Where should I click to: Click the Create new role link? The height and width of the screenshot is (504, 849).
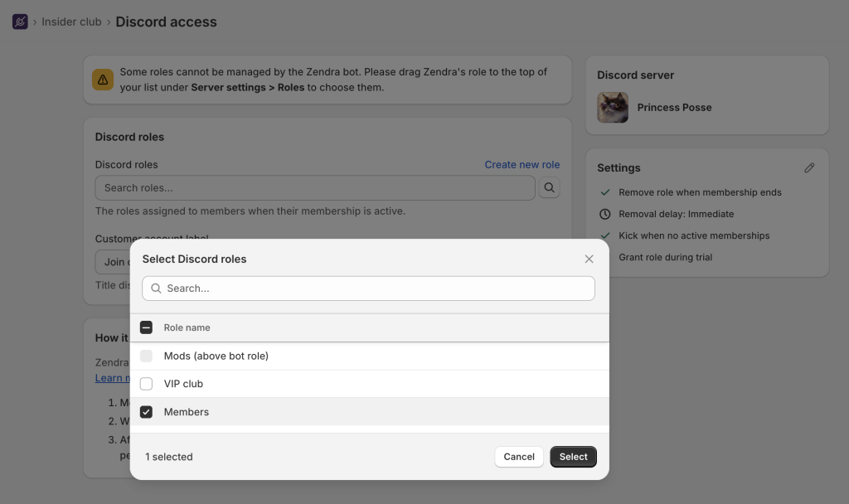click(x=522, y=165)
